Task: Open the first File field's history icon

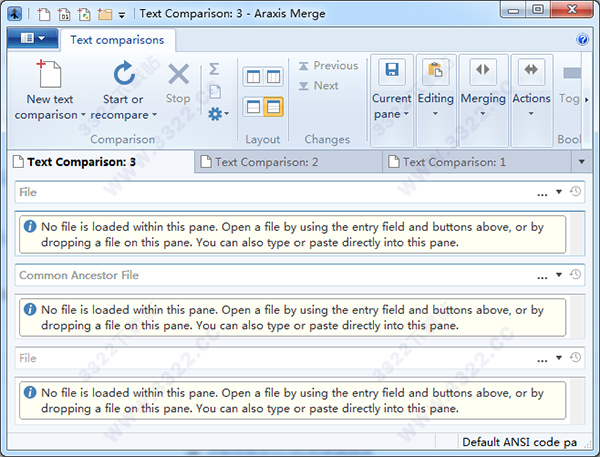Action: click(575, 191)
